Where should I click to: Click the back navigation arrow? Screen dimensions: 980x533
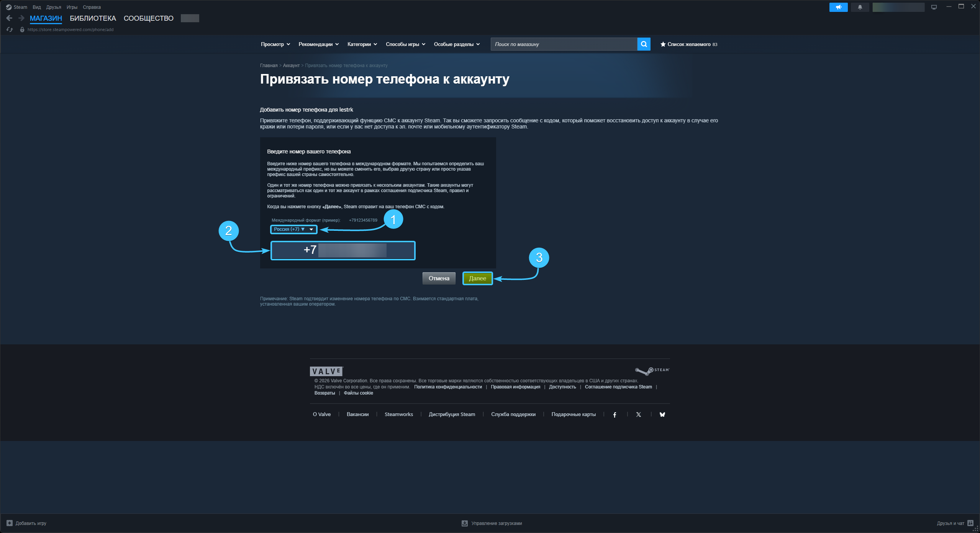[x=10, y=18]
